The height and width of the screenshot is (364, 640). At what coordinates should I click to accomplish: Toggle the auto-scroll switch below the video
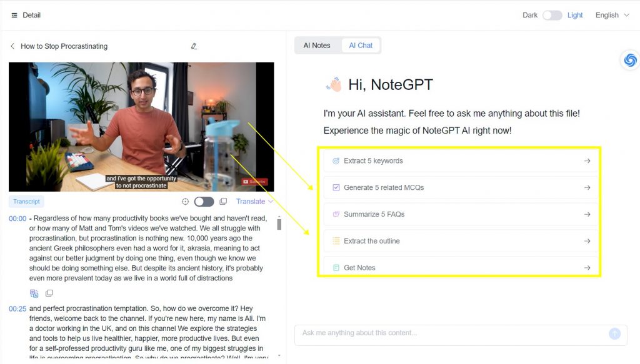tap(203, 201)
